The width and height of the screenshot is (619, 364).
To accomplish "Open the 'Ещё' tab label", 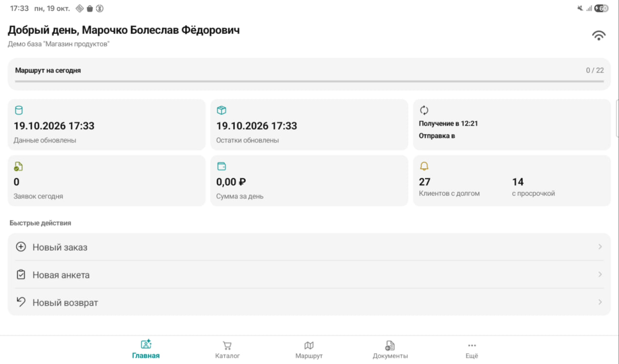I will tap(472, 356).
